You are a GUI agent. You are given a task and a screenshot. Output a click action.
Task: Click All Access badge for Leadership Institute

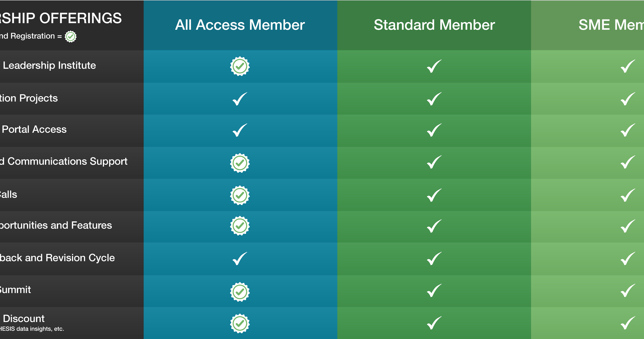point(240,66)
